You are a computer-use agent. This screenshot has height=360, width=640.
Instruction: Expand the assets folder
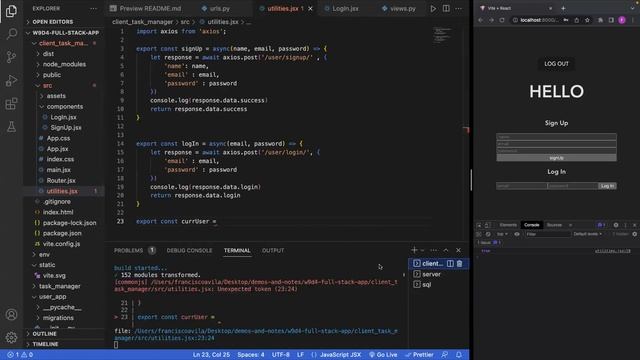pyautogui.click(x=56, y=96)
